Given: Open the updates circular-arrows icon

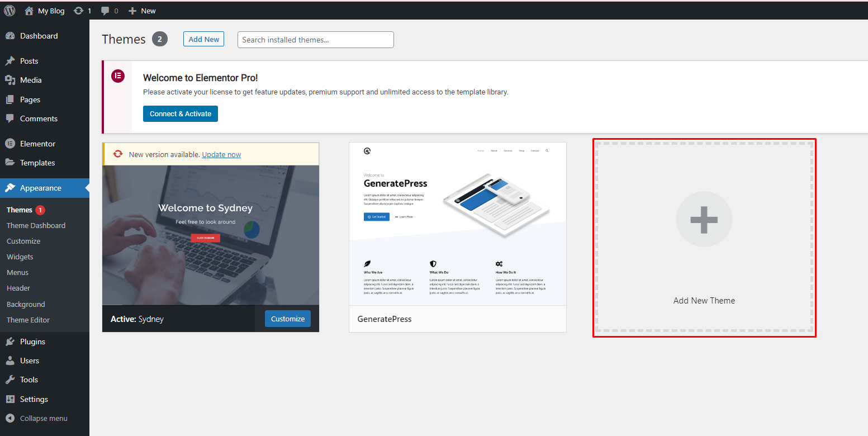Looking at the screenshot, I should 78,11.
